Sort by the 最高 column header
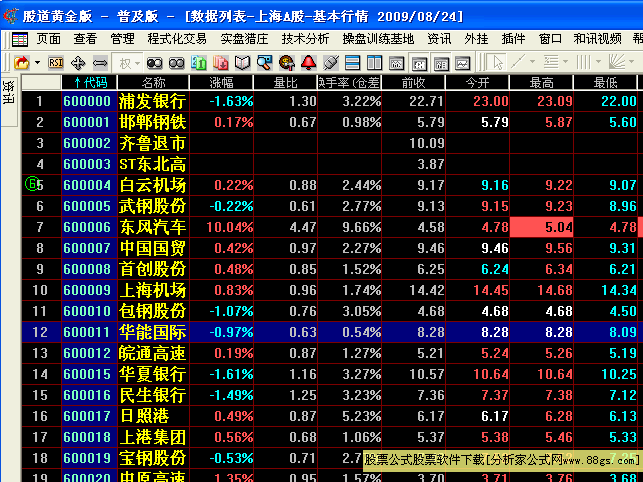 click(x=541, y=83)
